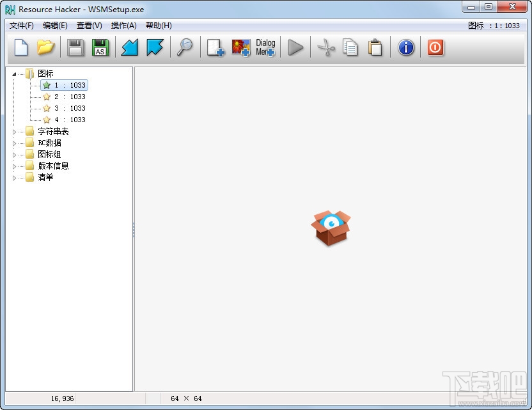Create a new blank script

[x=20, y=47]
